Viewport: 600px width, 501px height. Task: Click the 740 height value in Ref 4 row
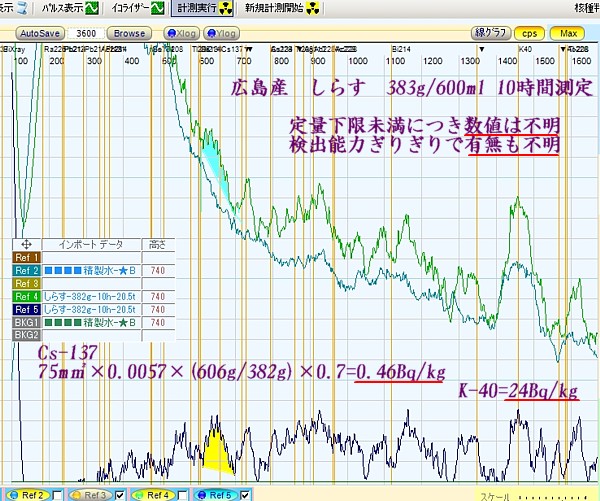pos(158,296)
